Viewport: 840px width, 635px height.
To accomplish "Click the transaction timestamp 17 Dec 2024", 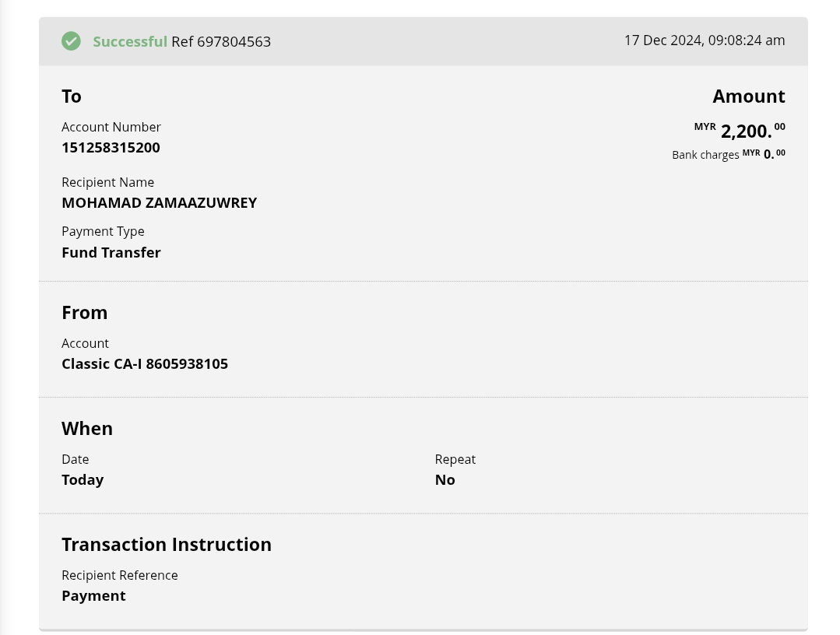I will click(704, 40).
